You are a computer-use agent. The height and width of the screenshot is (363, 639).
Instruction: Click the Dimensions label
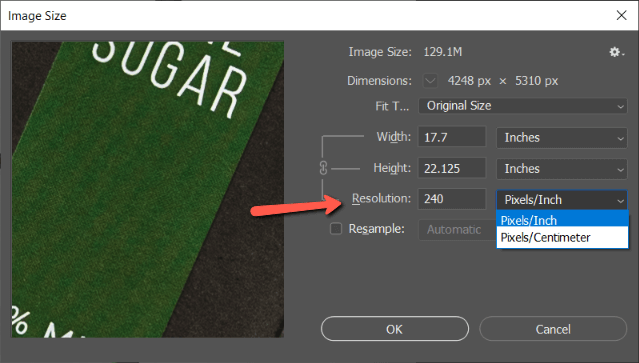point(379,81)
